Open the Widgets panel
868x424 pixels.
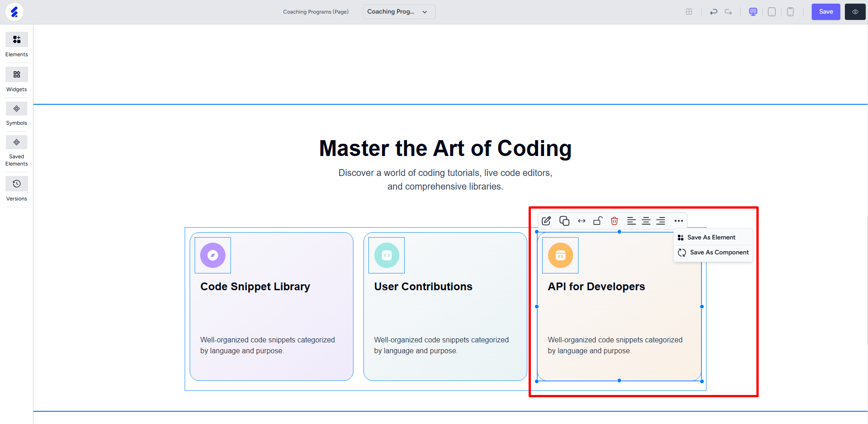pyautogui.click(x=17, y=79)
